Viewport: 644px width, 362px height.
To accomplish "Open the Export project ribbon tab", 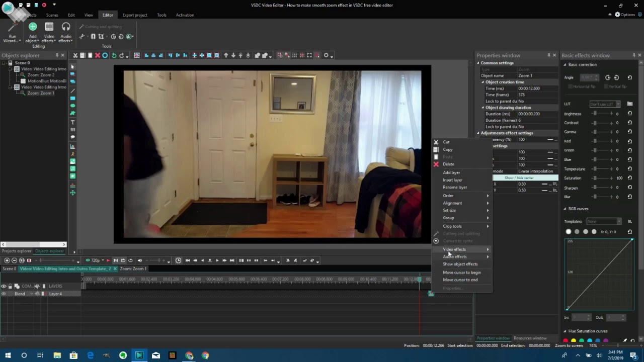I will tap(135, 15).
